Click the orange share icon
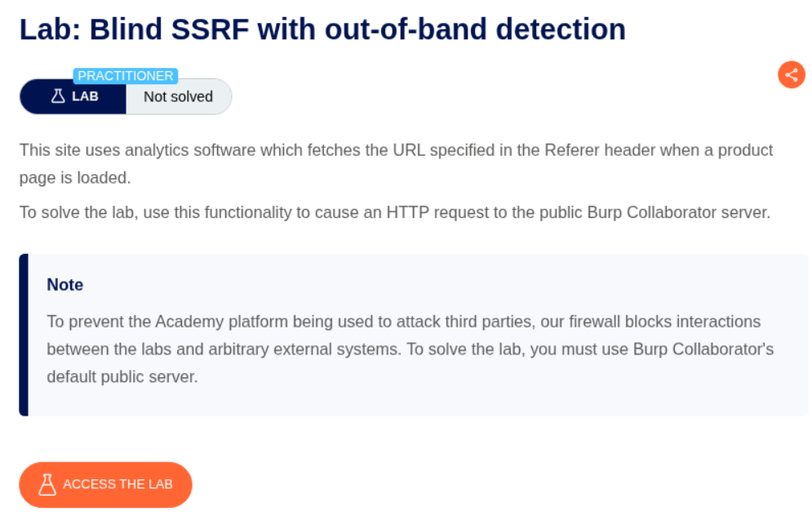This screenshot has height=512, width=812. (x=791, y=75)
